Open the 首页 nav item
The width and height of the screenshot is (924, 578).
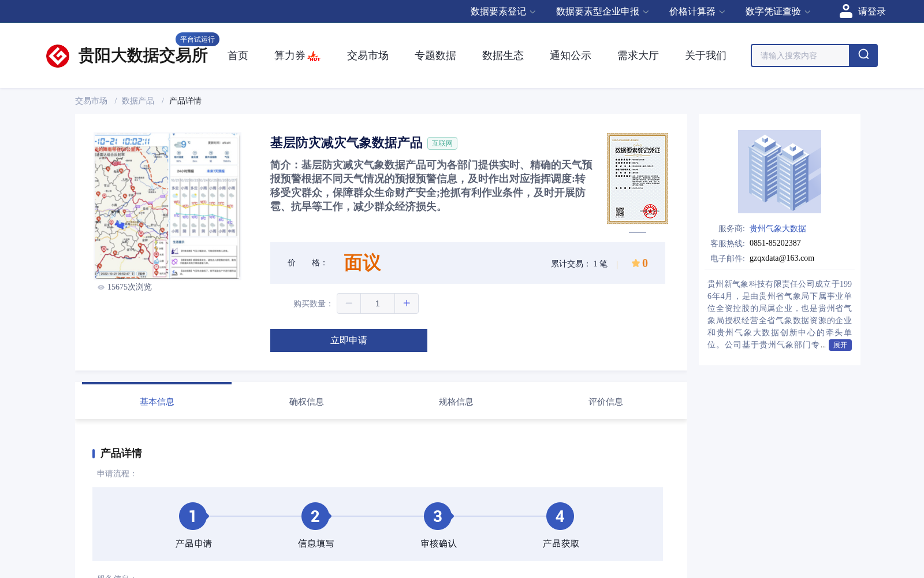[x=238, y=55]
